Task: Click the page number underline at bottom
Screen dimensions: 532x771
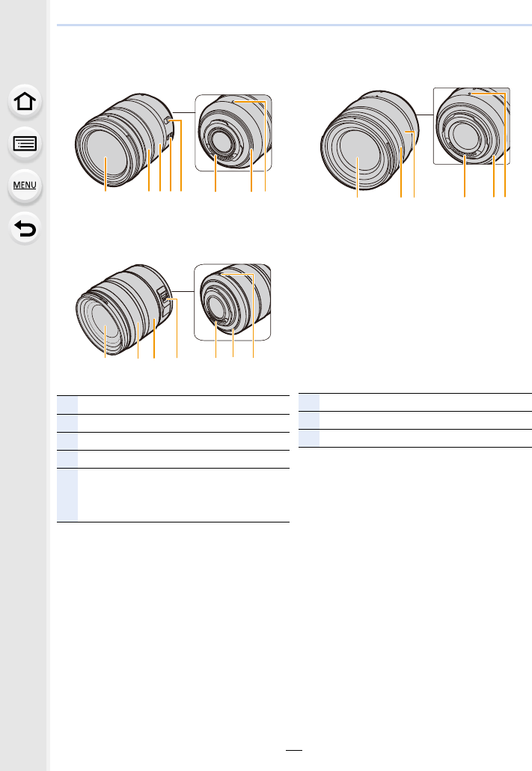Action: click(x=294, y=750)
